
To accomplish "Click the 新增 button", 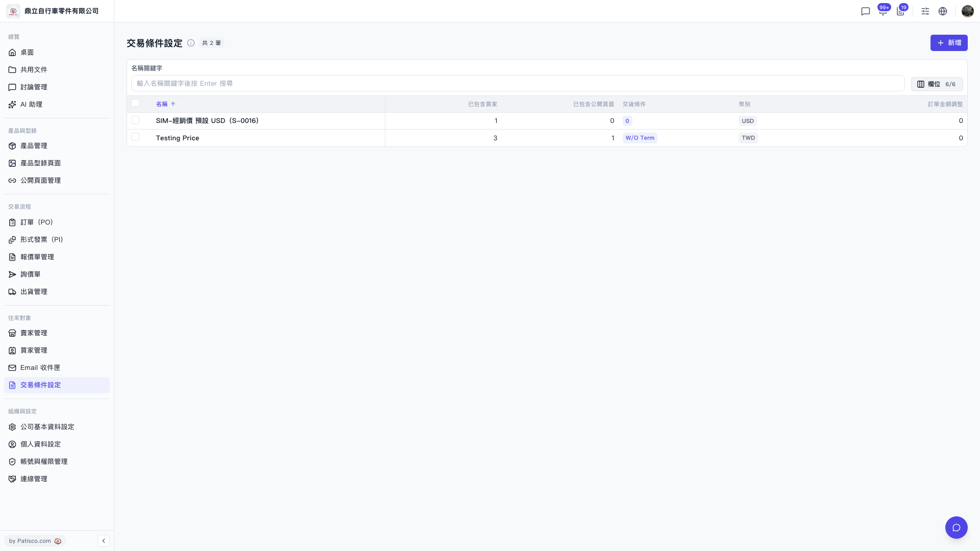I will point(948,43).
